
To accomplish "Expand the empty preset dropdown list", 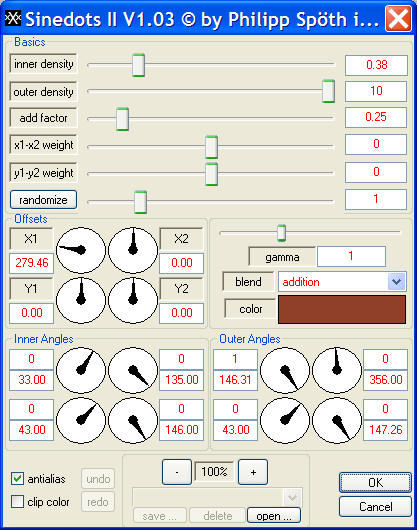I will tap(217, 497).
